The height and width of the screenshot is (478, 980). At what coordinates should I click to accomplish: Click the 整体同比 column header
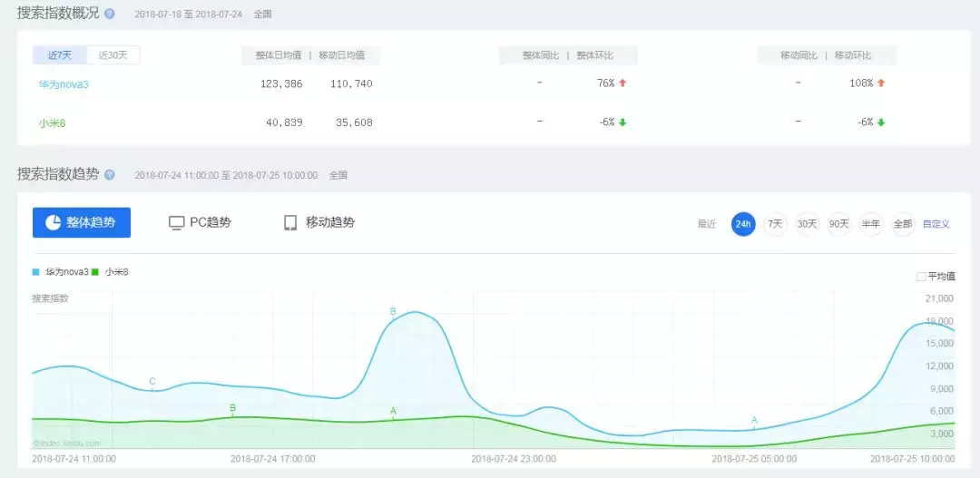pyautogui.click(x=541, y=55)
